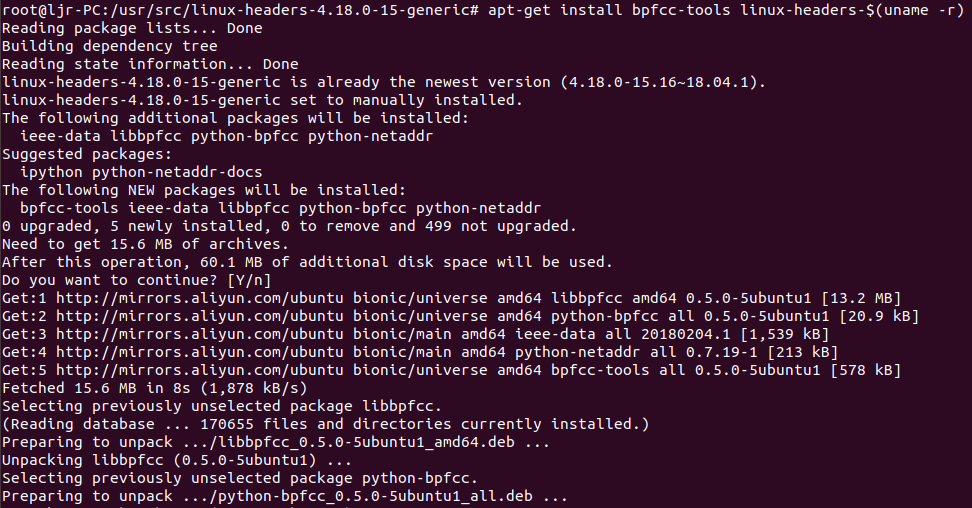This screenshot has height=508, width=972.
Task: Click the Get:3 mirrors.aliyun.com URL
Action: [x=200, y=334]
